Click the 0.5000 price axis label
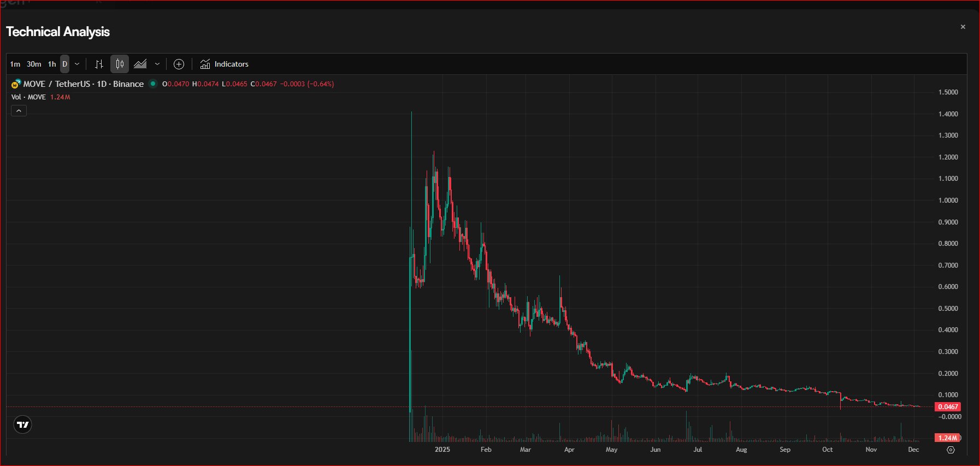 (x=948, y=309)
